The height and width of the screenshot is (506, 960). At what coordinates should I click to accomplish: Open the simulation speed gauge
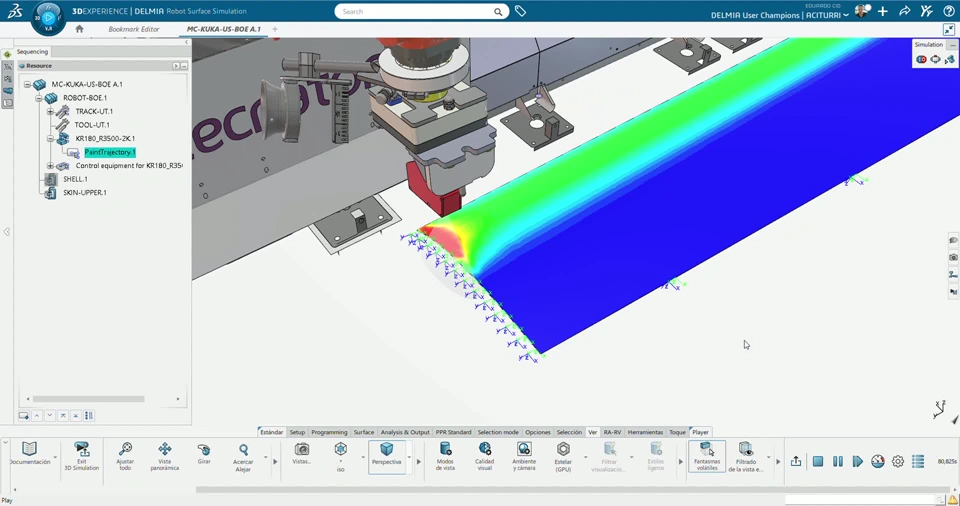pos(877,461)
